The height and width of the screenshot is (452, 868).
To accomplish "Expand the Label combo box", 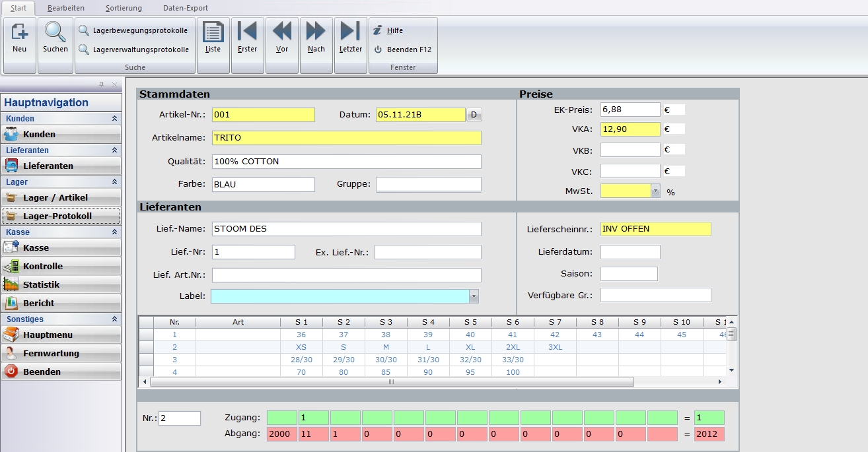I will (474, 296).
